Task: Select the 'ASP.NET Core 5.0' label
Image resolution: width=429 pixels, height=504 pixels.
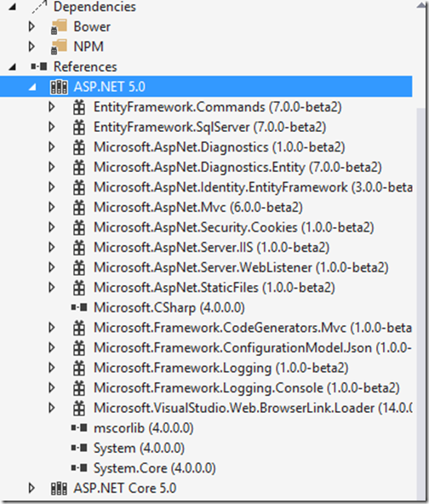Action: pyautogui.click(x=125, y=489)
